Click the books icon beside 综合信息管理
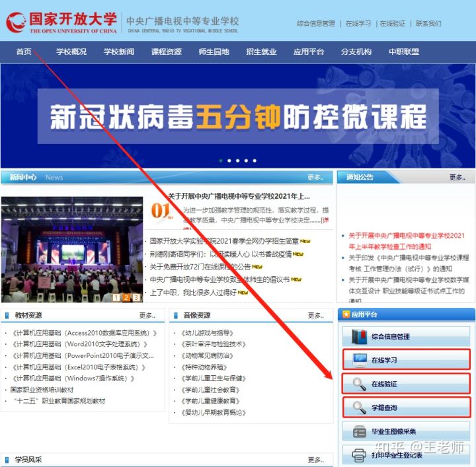 pyautogui.click(x=360, y=336)
